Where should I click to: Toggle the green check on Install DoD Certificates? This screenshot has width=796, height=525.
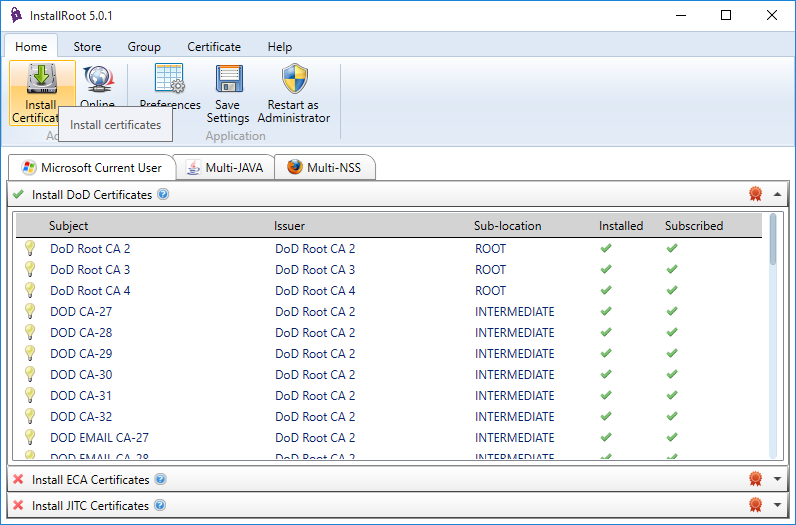click(18, 194)
